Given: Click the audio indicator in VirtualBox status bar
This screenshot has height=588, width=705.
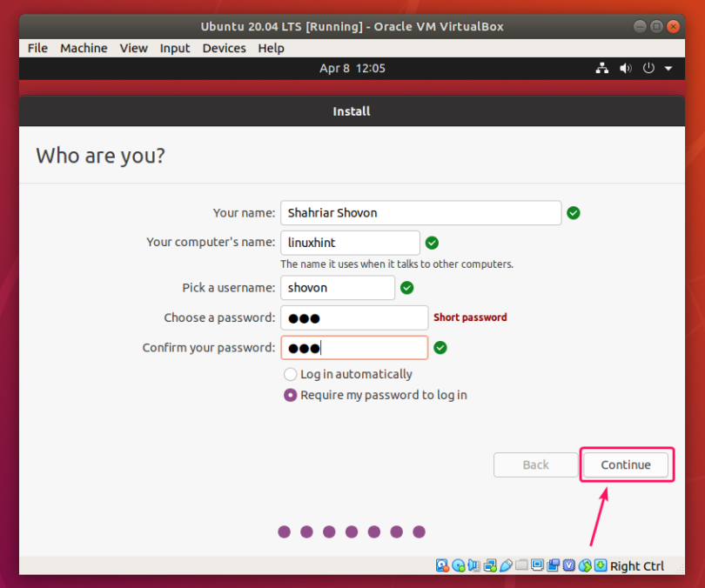Looking at the screenshot, I should click(x=474, y=566).
